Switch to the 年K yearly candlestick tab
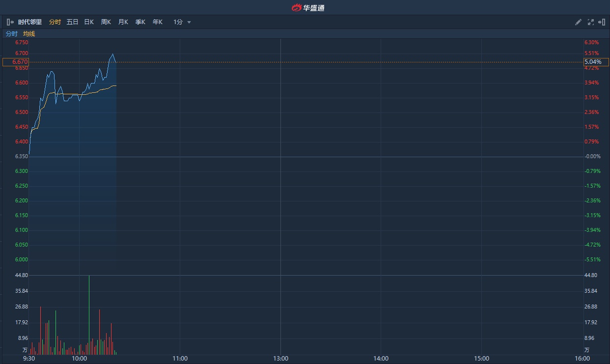610x364 pixels. point(157,22)
